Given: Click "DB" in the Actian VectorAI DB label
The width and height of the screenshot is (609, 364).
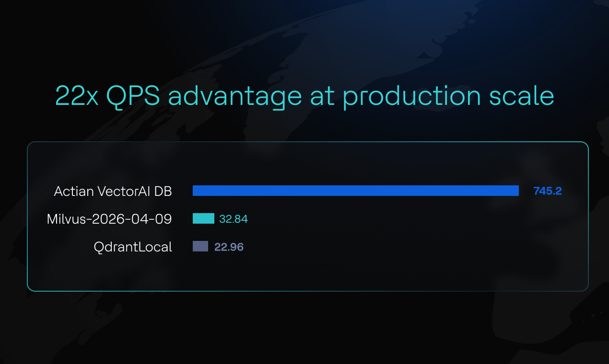Looking at the screenshot, I should [x=162, y=191].
